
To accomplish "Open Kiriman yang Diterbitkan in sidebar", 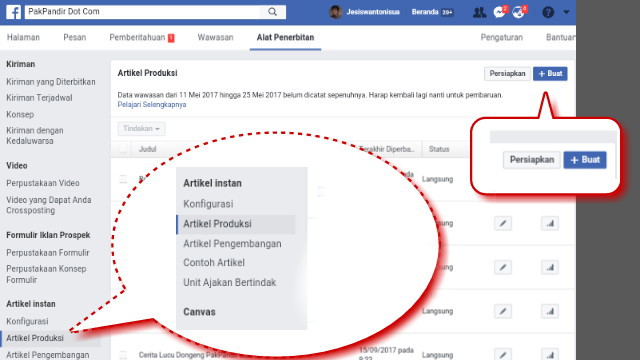I will 51,82.
